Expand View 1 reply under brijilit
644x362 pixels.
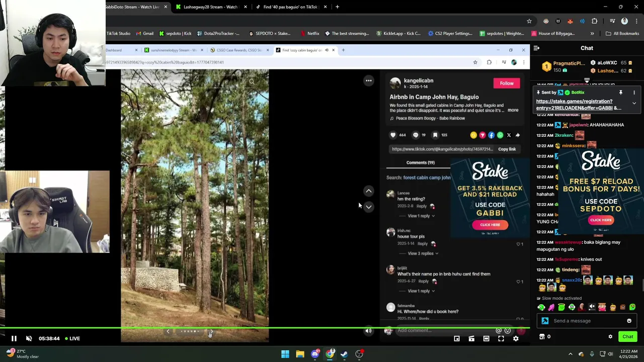click(x=421, y=291)
